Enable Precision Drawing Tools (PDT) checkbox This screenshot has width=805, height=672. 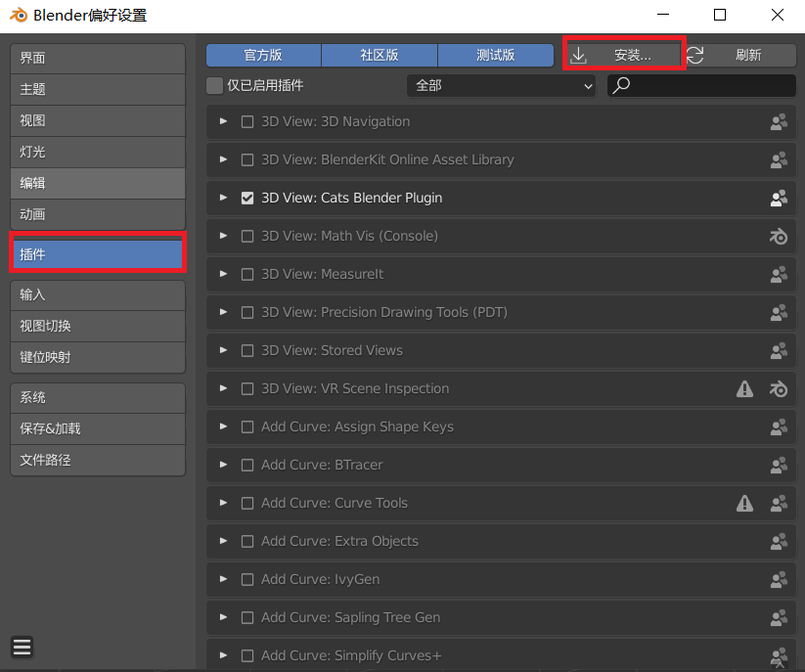(247, 313)
